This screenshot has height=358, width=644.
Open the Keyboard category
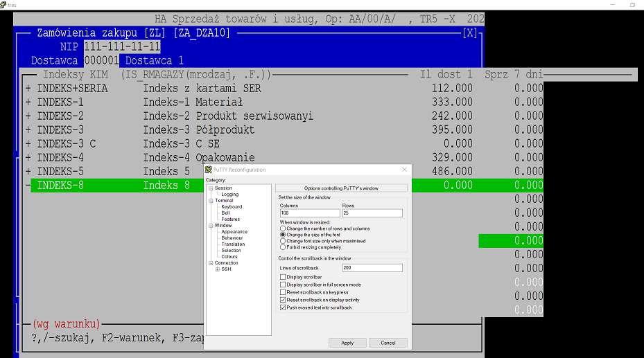(232, 206)
